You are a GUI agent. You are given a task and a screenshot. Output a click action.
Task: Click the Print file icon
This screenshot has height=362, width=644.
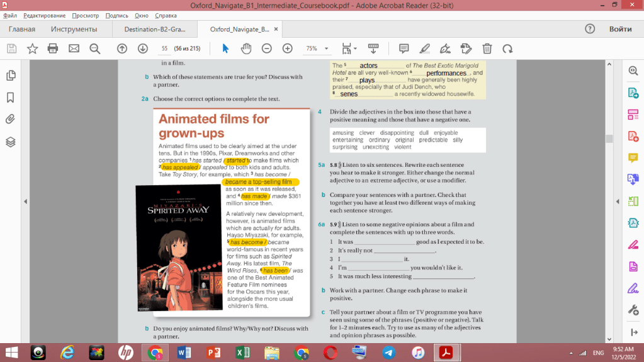[x=53, y=48]
